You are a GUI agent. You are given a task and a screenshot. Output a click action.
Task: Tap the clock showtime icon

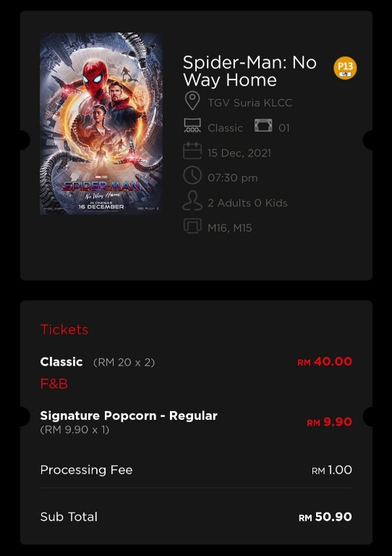tap(192, 175)
